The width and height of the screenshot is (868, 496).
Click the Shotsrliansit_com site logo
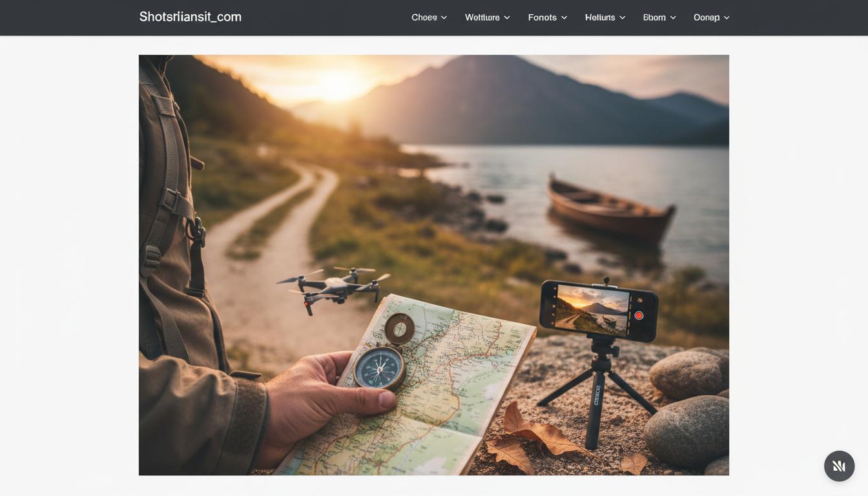(190, 17)
